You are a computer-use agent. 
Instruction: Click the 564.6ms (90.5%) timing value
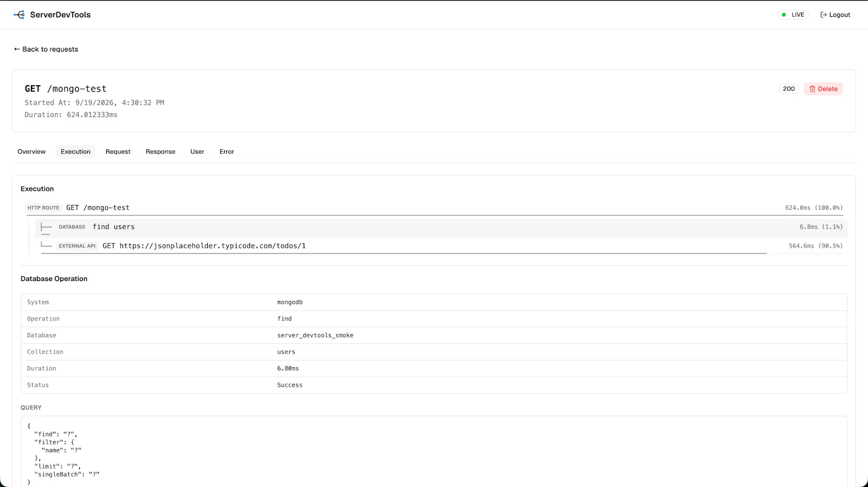click(815, 246)
